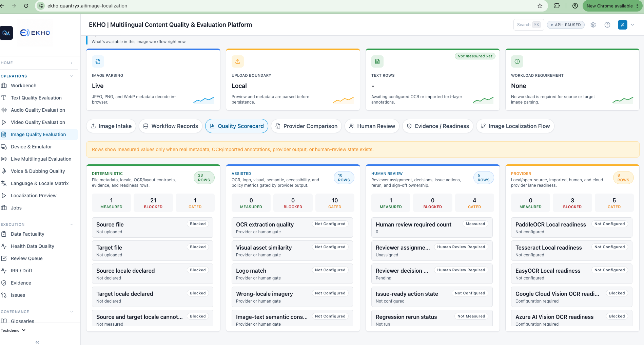The image size is (644, 345).
Task: Click the help question mark icon
Action: click(x=607, y=25)
